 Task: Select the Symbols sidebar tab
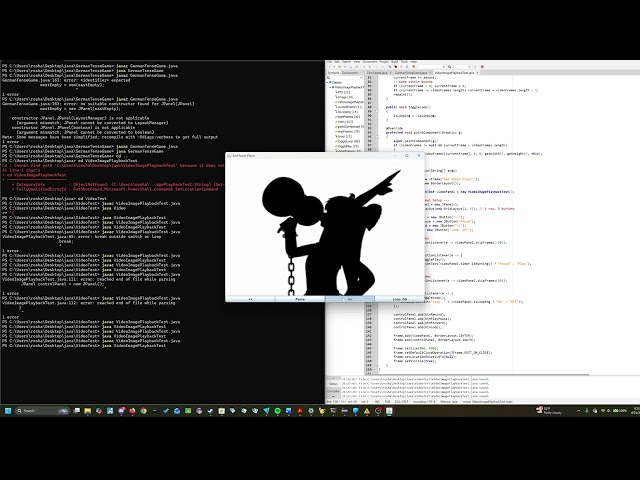pyautogui.click(x=333, y=73)
